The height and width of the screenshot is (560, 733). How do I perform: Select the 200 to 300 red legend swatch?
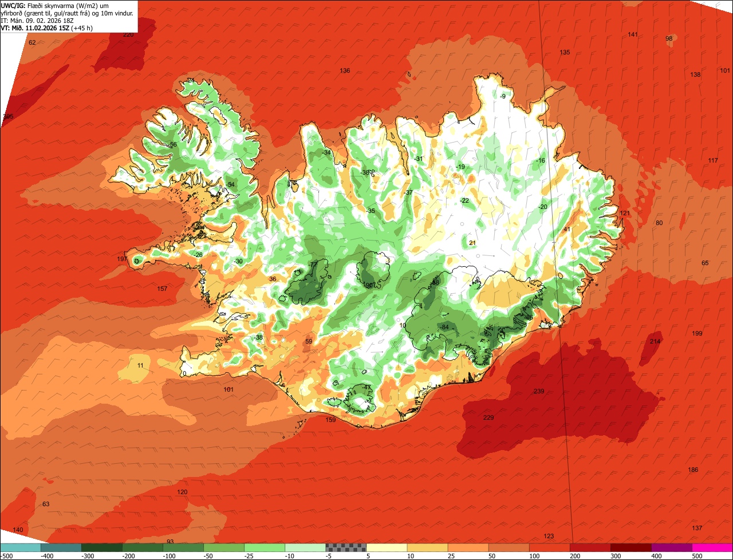pyautogui.click(x=590, y=547)
